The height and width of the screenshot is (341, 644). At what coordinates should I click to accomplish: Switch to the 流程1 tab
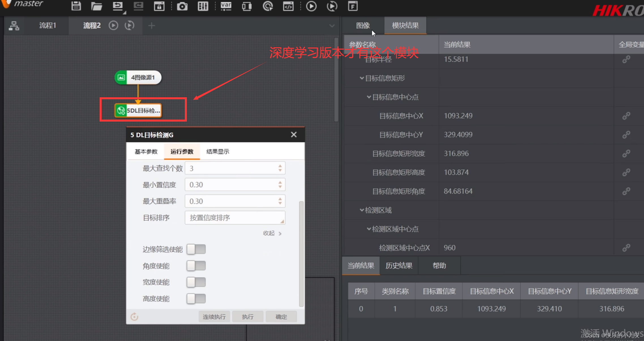[x=47, y=25]
